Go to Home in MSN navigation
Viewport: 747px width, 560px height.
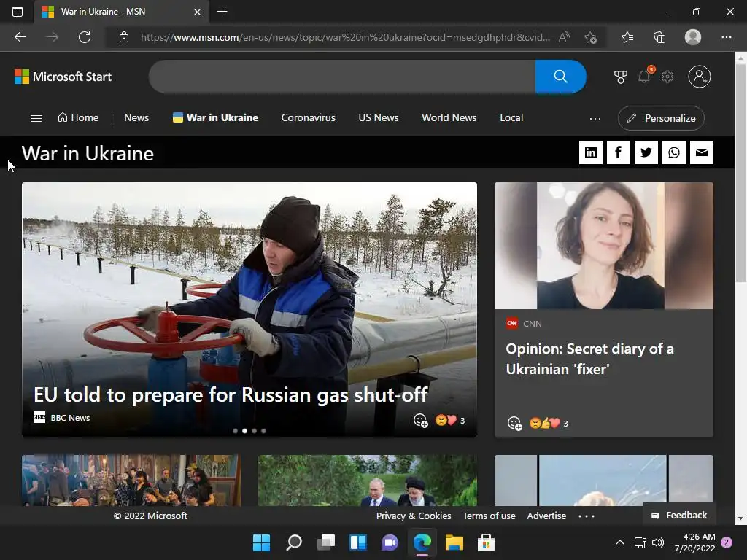tap(78, 117)
